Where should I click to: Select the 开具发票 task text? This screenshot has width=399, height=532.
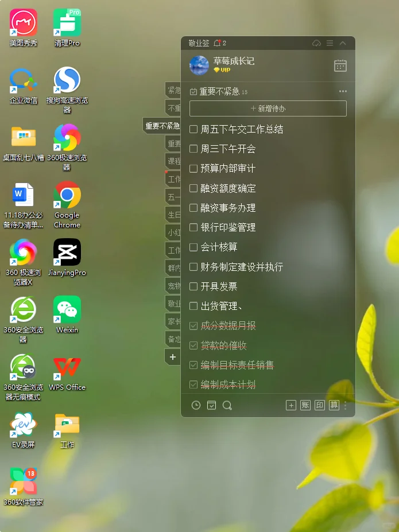coord(219,287)
